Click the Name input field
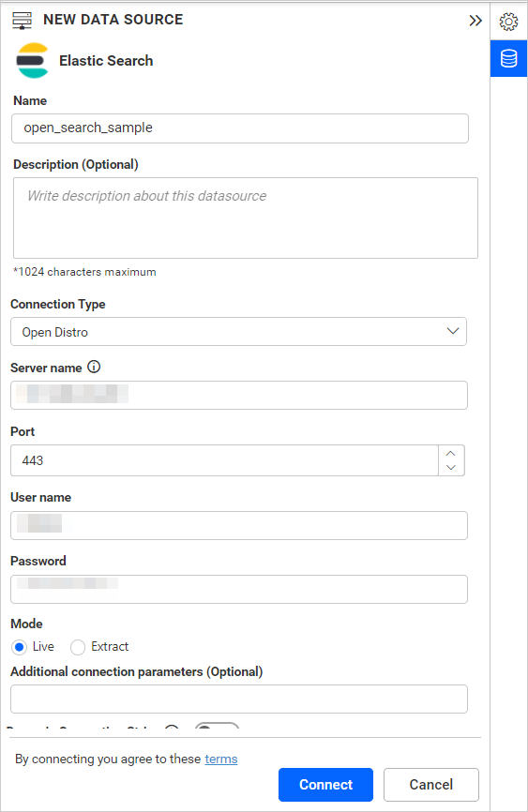 pos(240,128)
